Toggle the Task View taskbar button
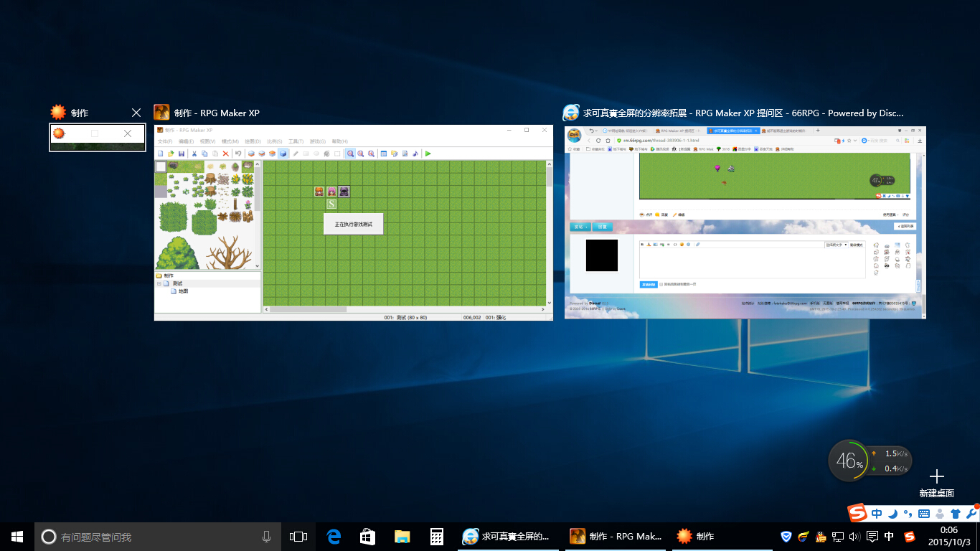 click(298, 536)
